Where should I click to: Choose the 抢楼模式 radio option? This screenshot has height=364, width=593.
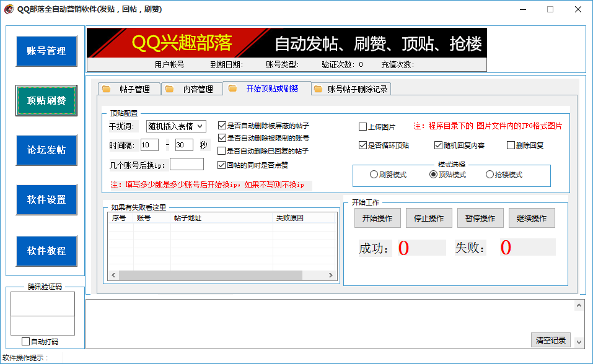click(x=490, y=175)
